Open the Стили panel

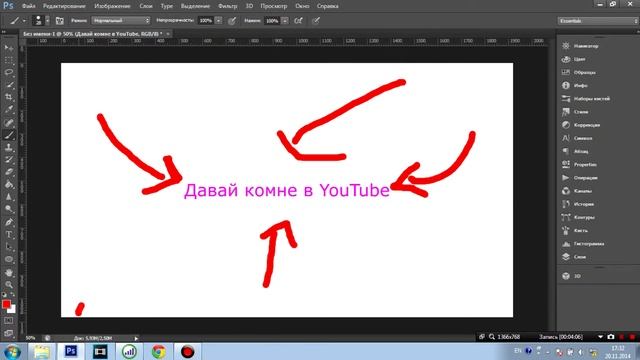coord(575,112)
